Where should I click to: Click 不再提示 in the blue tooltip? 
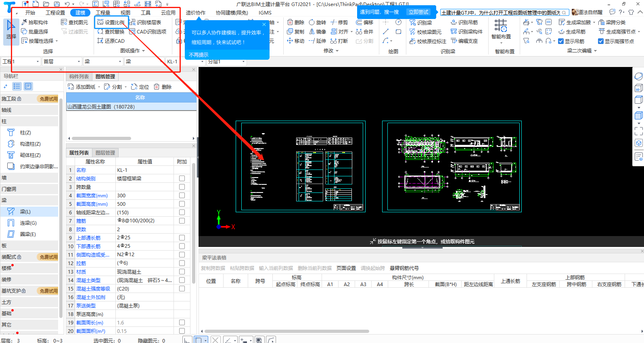[199, 55]
